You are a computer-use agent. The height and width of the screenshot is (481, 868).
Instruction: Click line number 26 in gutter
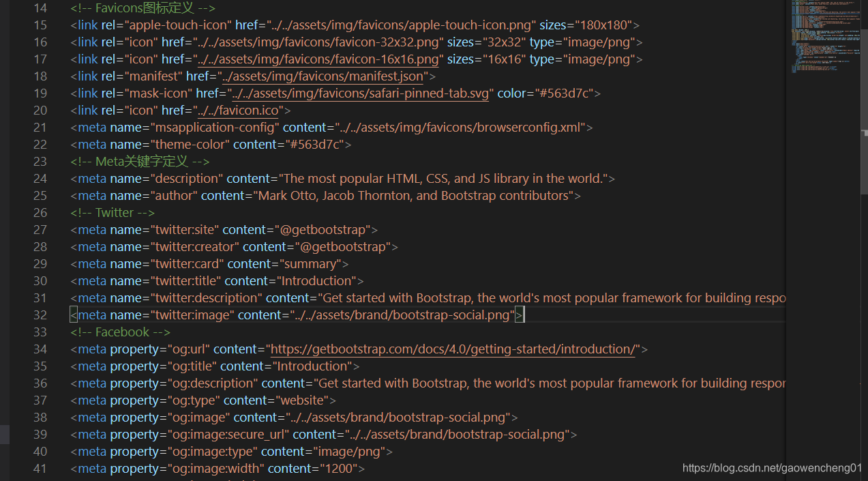click(x=40, y=213)
